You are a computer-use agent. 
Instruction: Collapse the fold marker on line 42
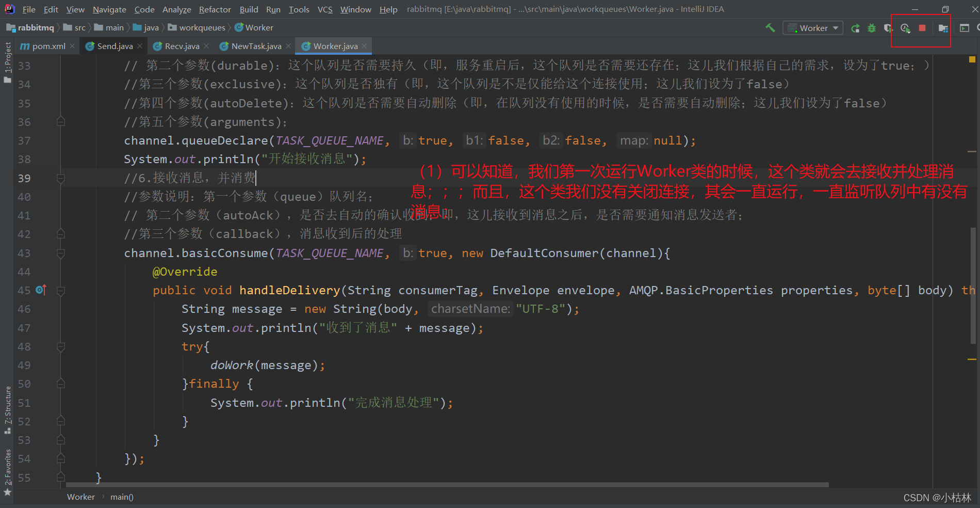61,234
